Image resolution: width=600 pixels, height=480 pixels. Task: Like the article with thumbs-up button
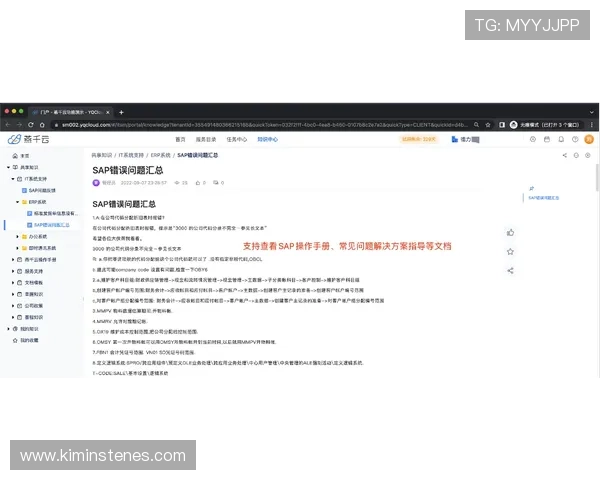coord(510,232)
